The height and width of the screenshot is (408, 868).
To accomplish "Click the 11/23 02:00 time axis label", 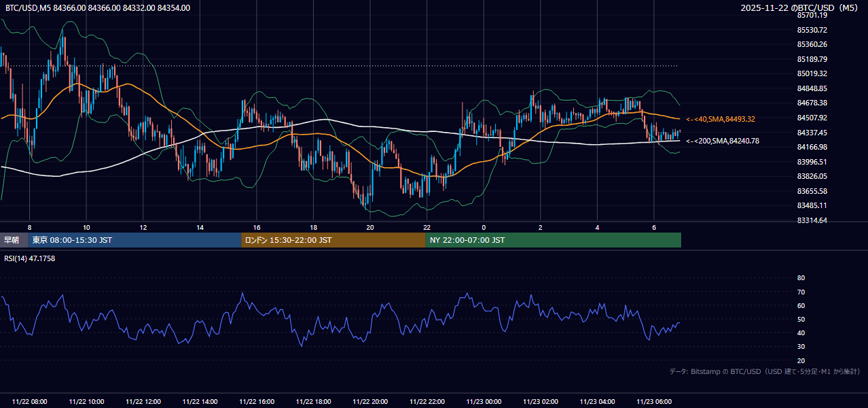I will tap(541, 402).
